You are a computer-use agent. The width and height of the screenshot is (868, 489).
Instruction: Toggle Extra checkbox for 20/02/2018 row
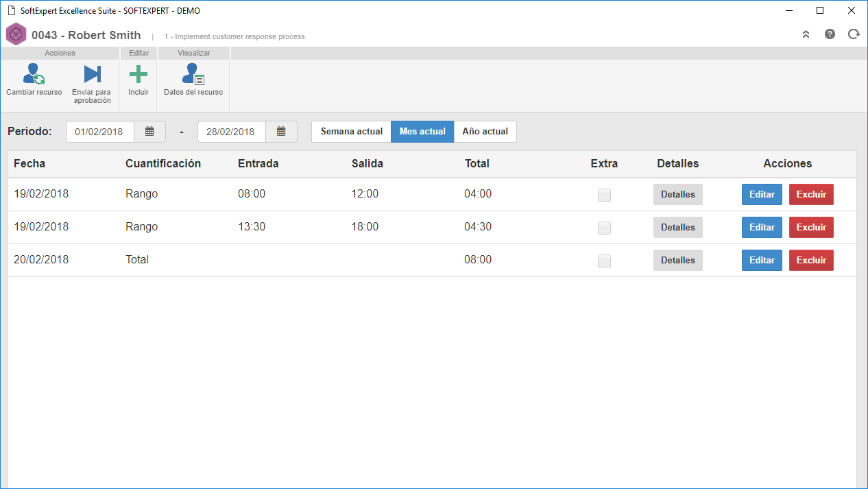pyautogui.click(x=604, y=261)
